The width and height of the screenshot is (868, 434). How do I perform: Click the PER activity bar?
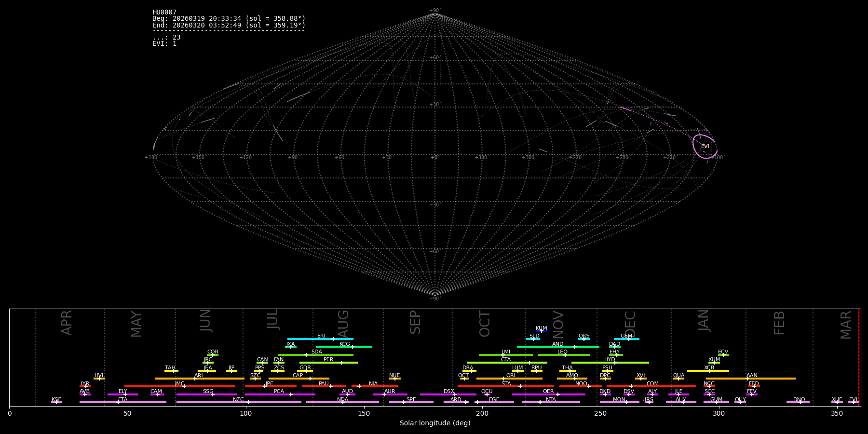[x=328, y=363]
